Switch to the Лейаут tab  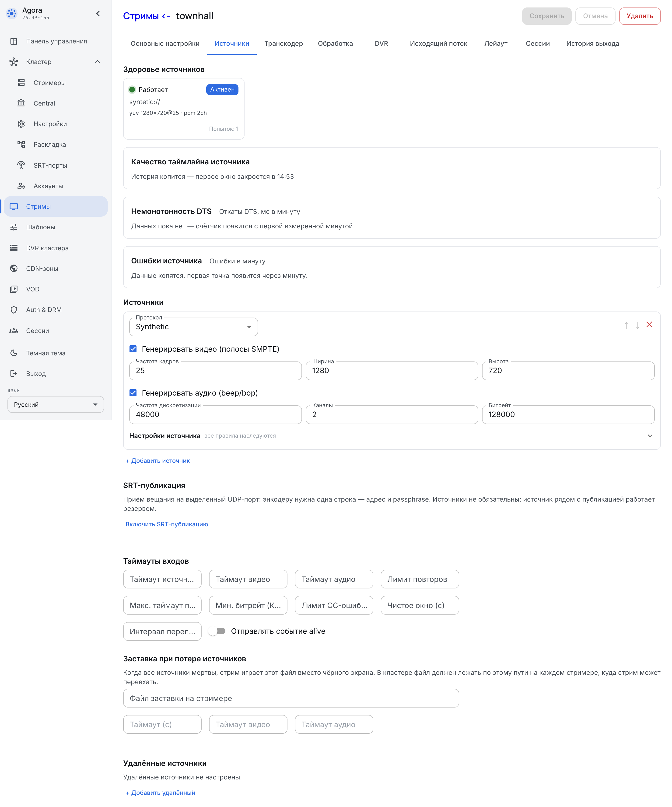(x=496, y=43)
